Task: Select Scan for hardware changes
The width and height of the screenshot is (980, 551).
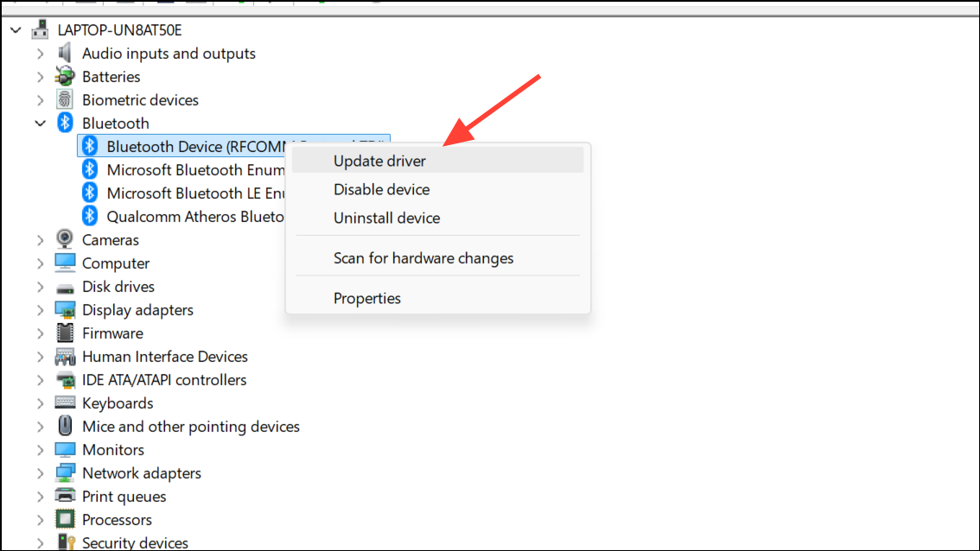Action: click(423, 257)
